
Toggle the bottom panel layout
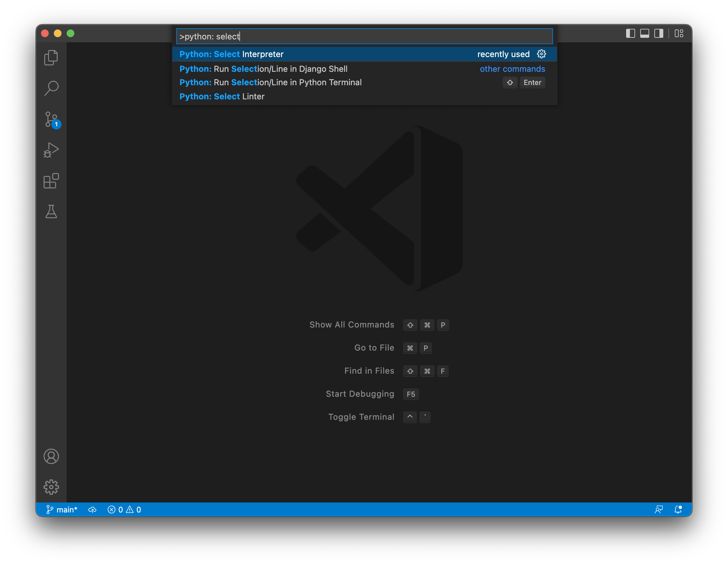[x=645, y=33]
